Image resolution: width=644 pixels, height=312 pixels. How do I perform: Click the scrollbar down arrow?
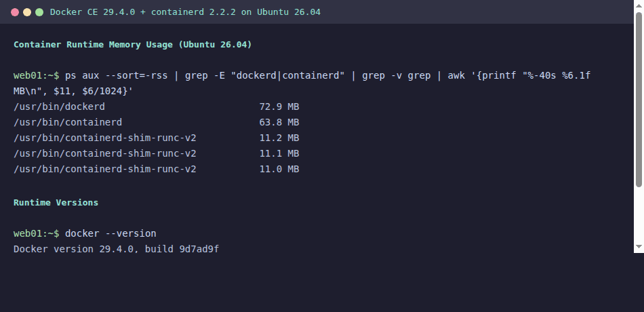tap(639, 247)
